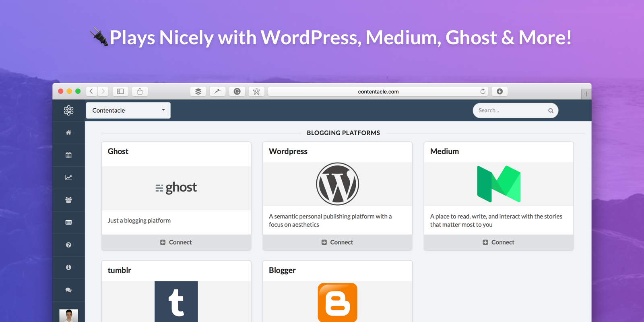This screenshot has width=644, height=322.
Task: Open Safari downloads arrow button
Action: pos(500,91)
